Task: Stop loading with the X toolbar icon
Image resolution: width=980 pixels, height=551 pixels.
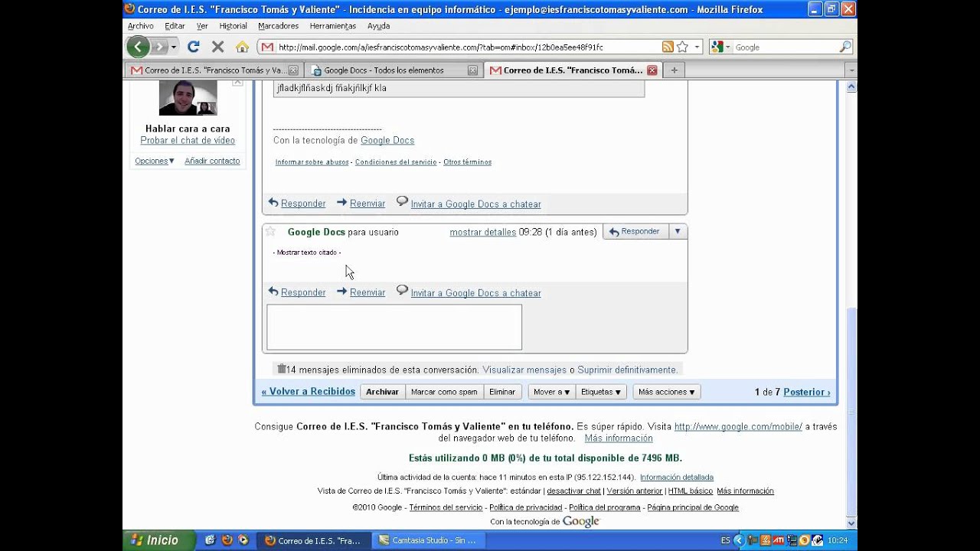Action: [217, 47]
